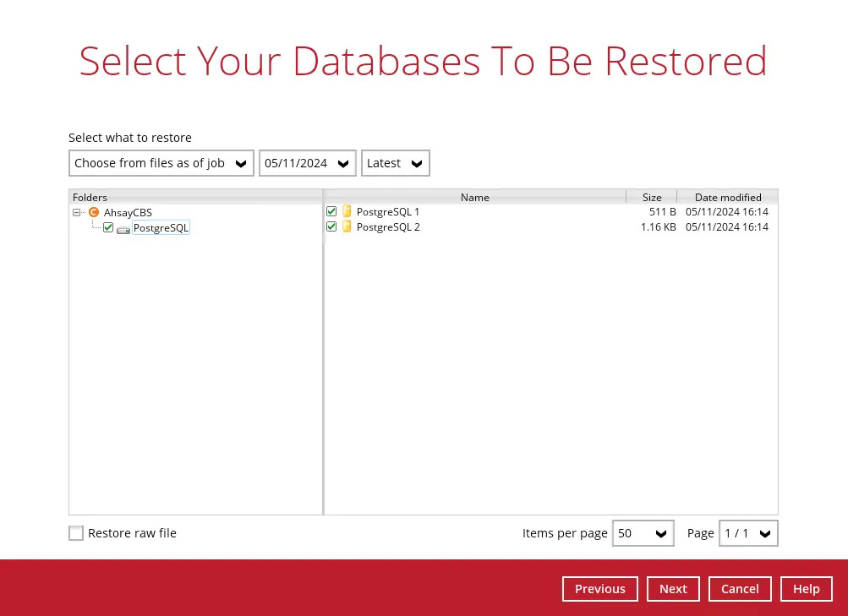
Task: Collapse the AhsayCBS tree node
Action: point(77,213)
